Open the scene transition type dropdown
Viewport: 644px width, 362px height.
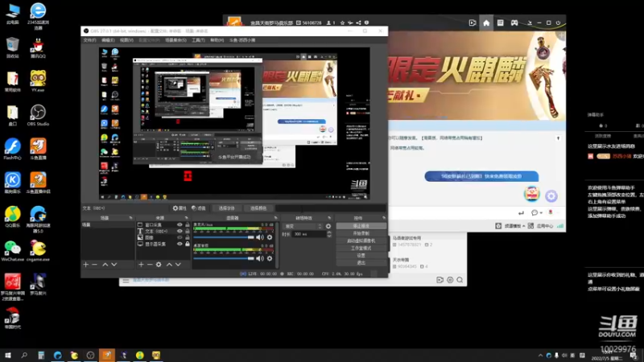pos(303,226)
